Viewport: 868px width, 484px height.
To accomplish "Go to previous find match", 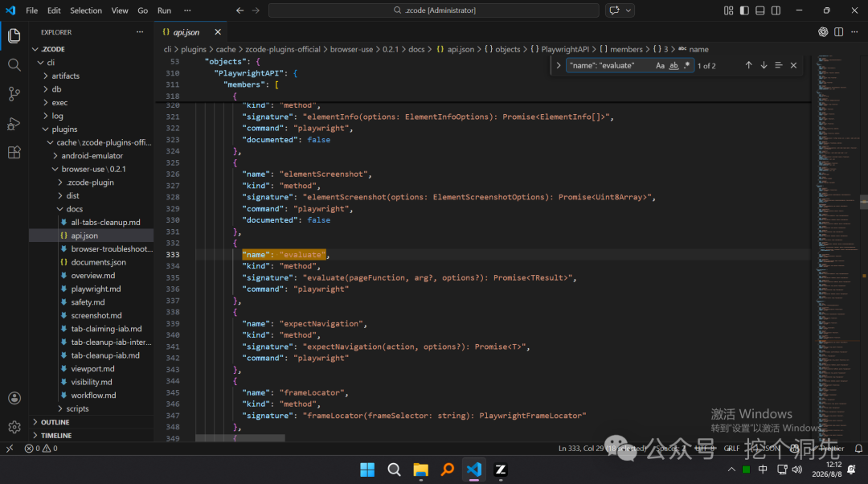I will pos(748,65).
